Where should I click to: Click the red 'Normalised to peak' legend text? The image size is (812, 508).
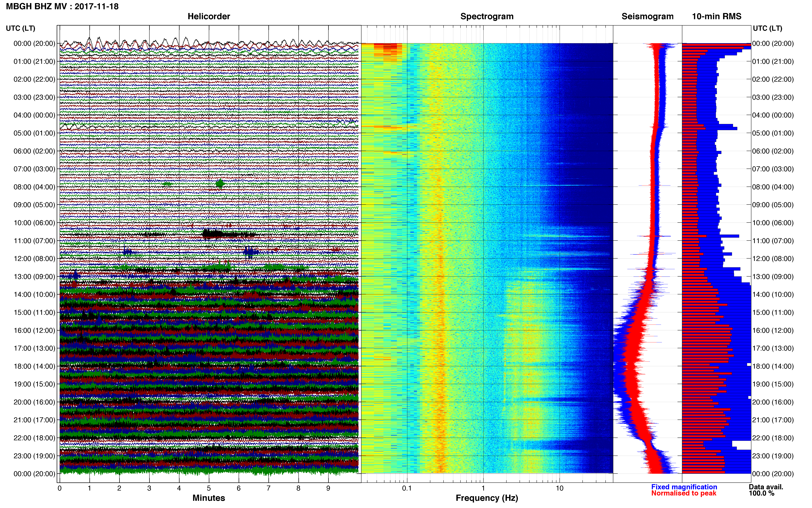(x=684, y=493)
